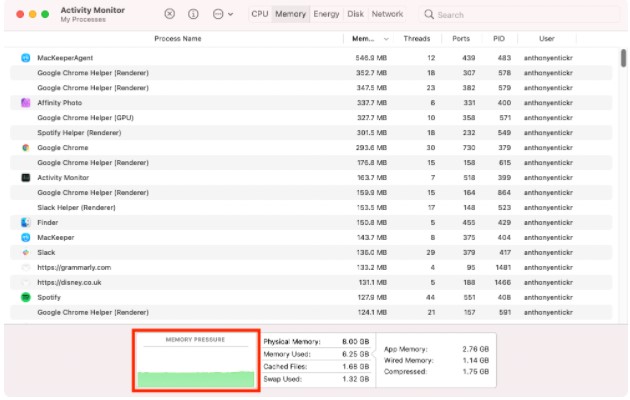The height and width of the screenshot is (400, 630).
Task: Select the Finder process name
Action: pyautogui.click(x=47, y=222)
